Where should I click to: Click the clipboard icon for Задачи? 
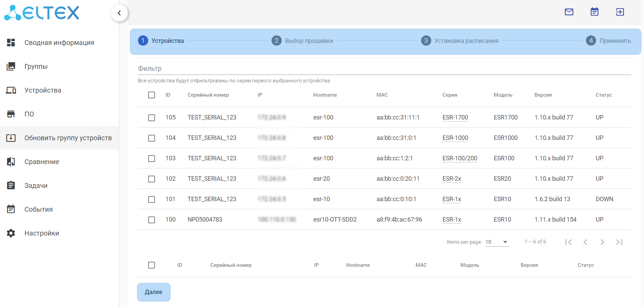pos(11,185)
